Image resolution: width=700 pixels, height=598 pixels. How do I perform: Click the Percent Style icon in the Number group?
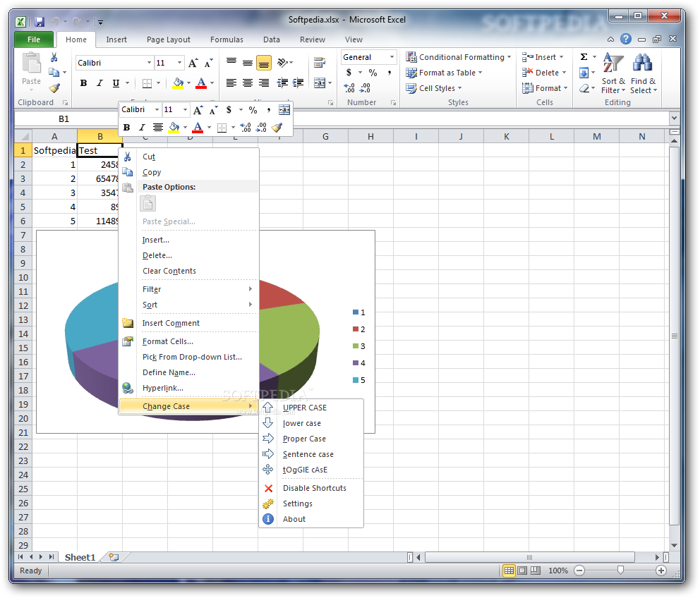click(x=373, y=73)
